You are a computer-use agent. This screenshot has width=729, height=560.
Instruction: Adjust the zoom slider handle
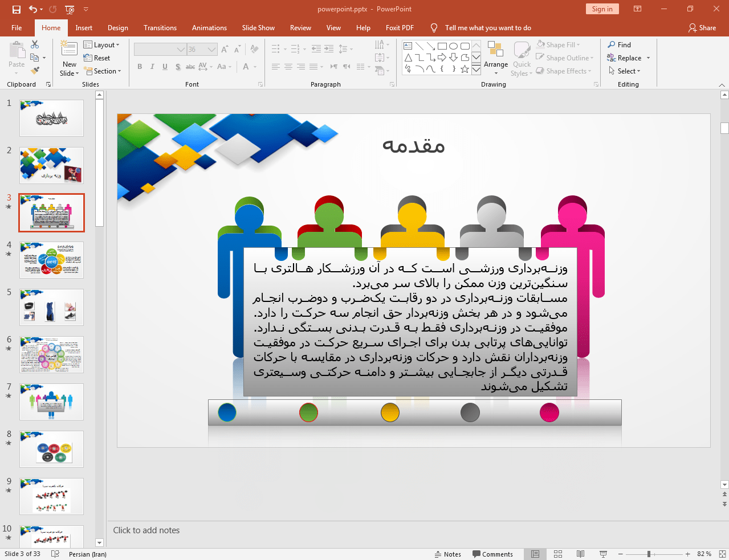tap(649, 554)
